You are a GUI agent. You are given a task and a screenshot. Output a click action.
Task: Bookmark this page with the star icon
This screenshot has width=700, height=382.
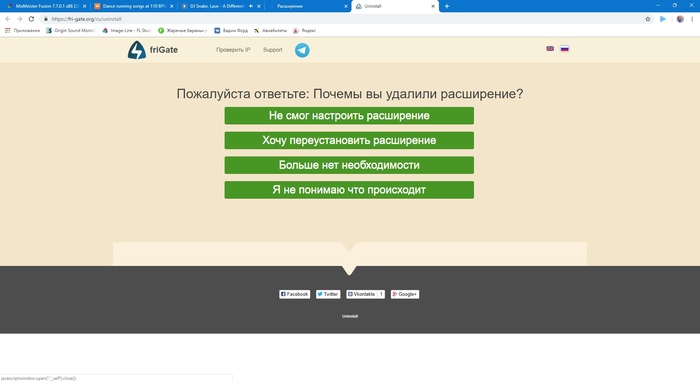tap(648, 19)
